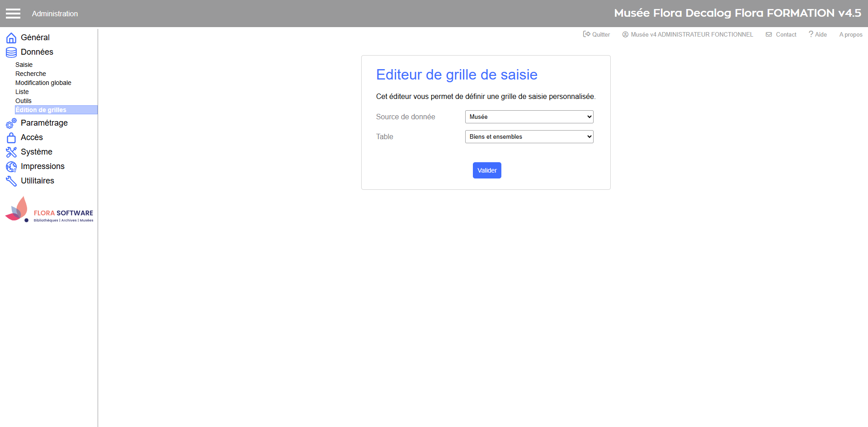Click the Accès padlock icon

(x=11, y=138)
